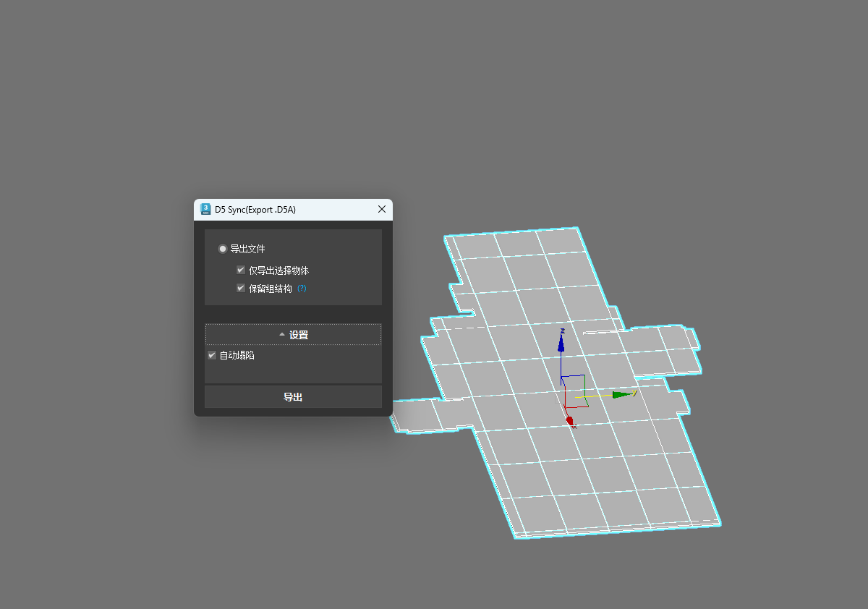Click the Y axis label on gizmo
The width and height of the screenshot is (868, 609).
point(634,393)
